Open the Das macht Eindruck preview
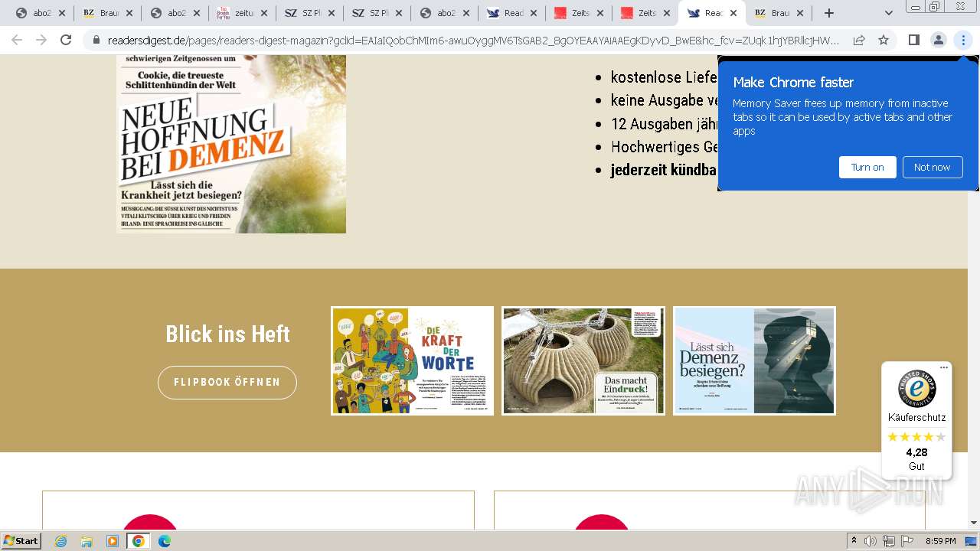Screen dimensions: 980x551 coord(583,360)
